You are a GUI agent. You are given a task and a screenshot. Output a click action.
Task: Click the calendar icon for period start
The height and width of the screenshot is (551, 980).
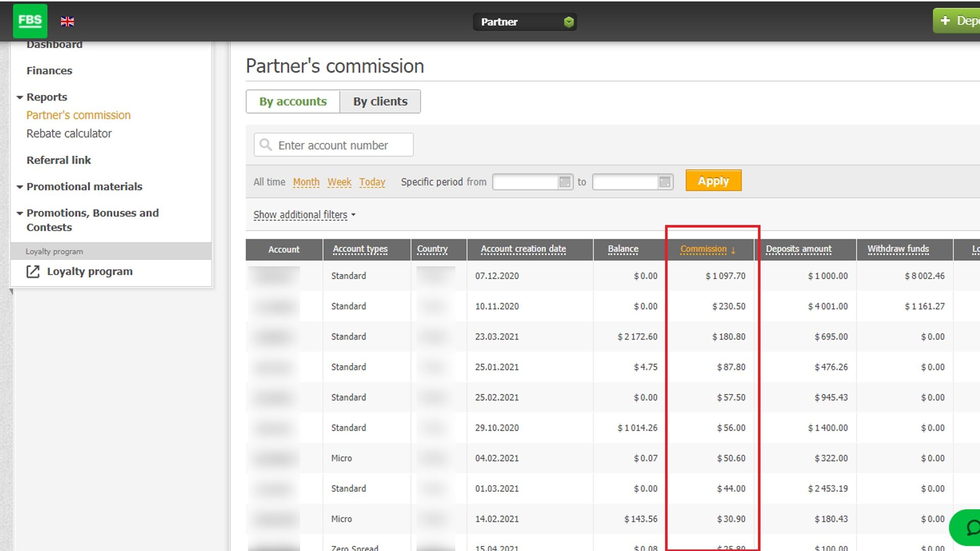[x=565, y=182]
